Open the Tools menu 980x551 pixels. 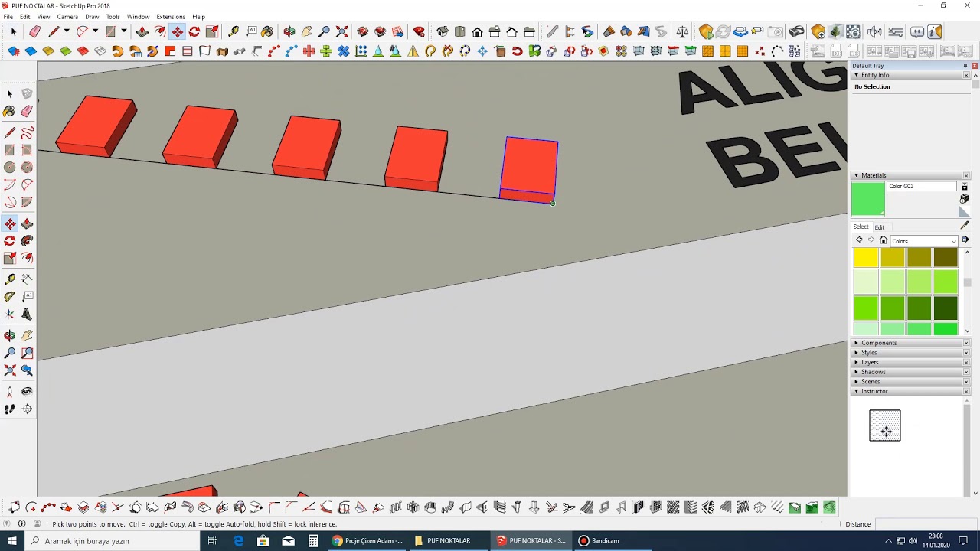pos(113,16)
